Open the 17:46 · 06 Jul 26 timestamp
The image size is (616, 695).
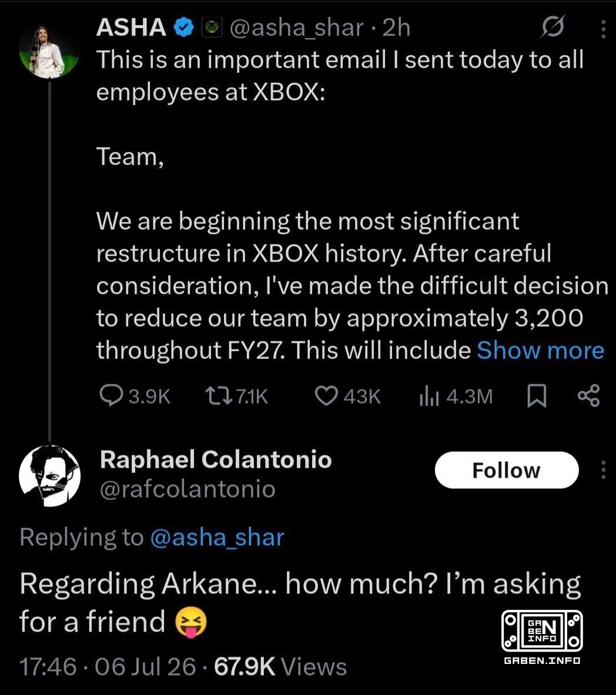pyautogui.click(x=108, y=667)
